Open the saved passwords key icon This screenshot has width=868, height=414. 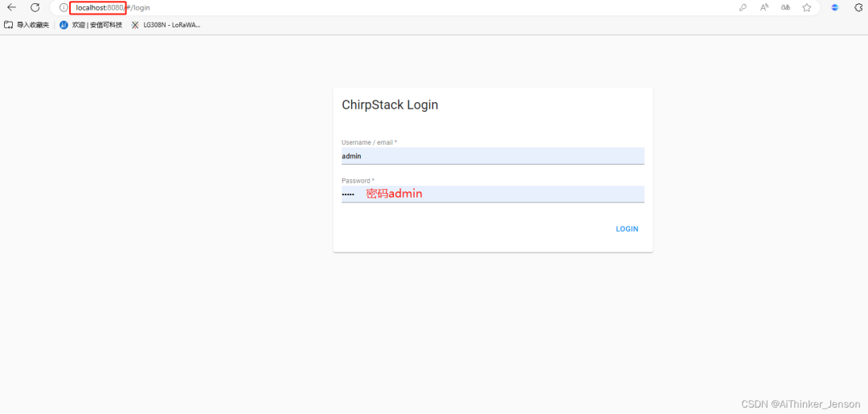tap(743, 8)
